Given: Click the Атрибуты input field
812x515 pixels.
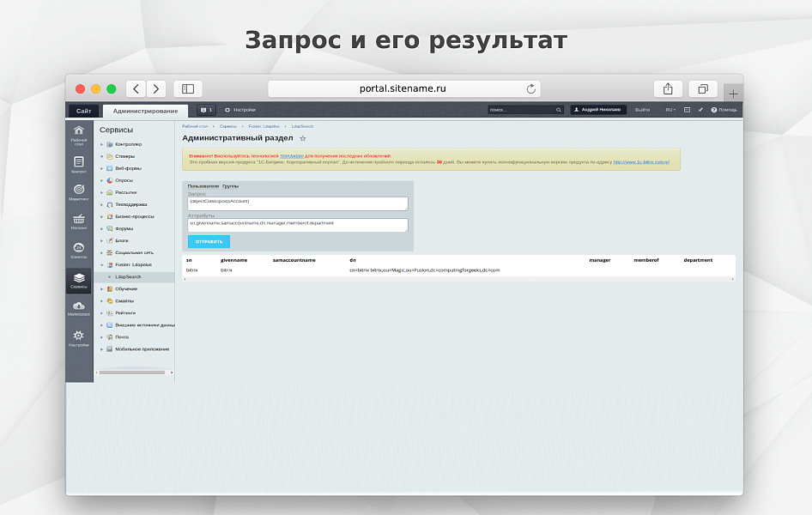Looking at the screenshot, I should 298,225.
